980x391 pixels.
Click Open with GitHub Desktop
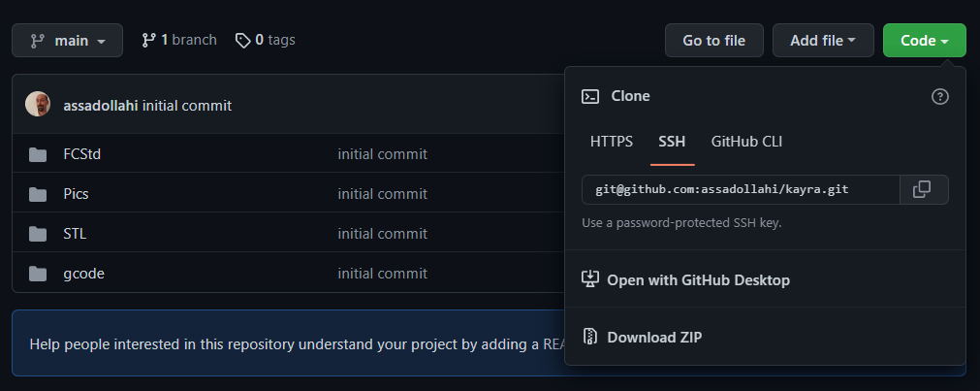(x=698, y=279)
